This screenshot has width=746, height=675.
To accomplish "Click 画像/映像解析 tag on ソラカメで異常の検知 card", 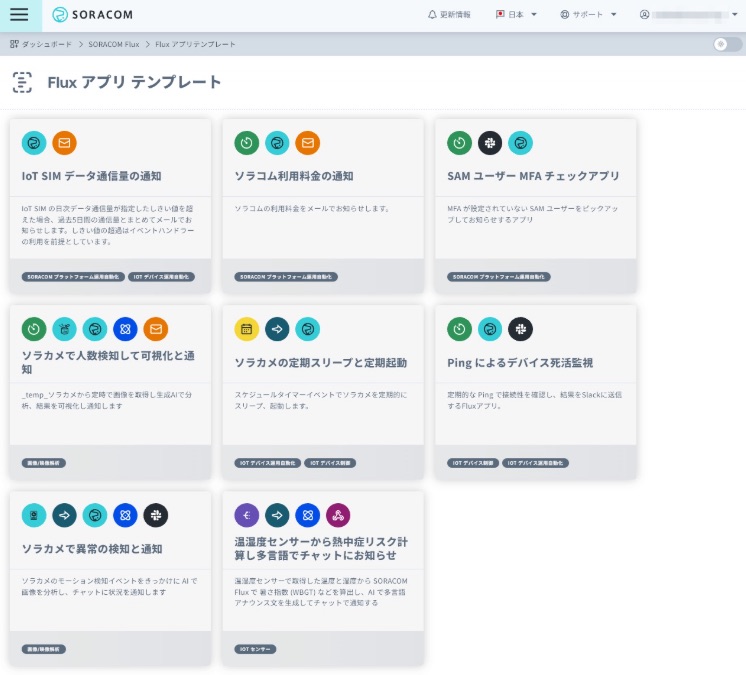I will tap(44, 649).
